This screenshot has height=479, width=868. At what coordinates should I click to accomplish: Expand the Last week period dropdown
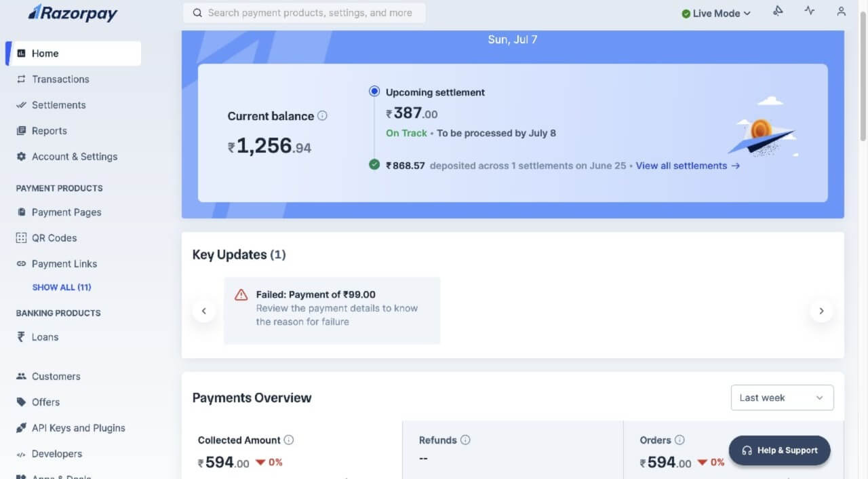(x=782, y=398)
